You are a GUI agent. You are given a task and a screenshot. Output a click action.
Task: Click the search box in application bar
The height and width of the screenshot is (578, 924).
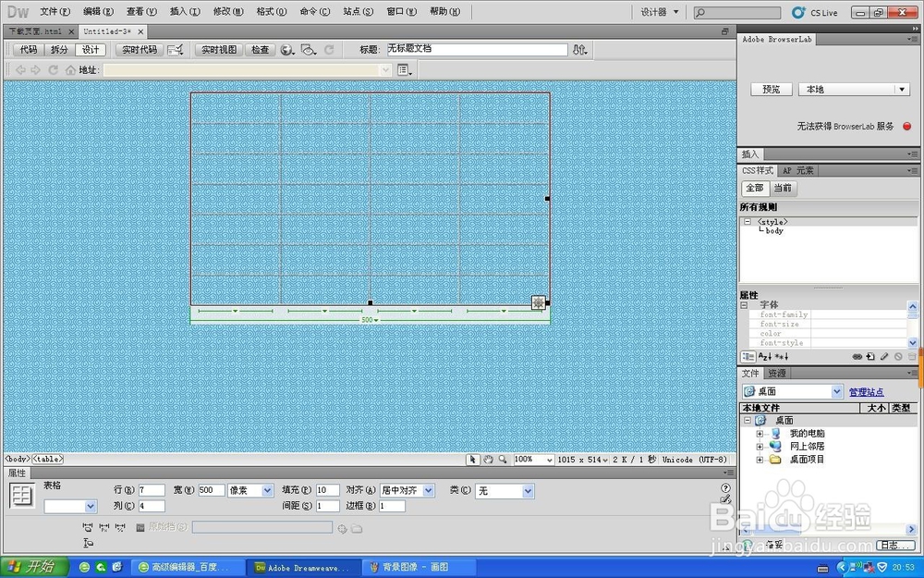coord(737,12)
